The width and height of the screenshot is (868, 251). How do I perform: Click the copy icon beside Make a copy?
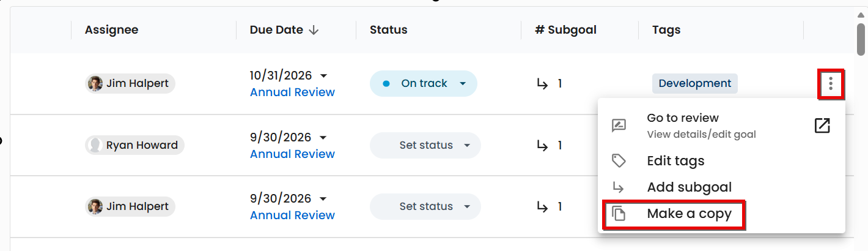pos(619,214)
